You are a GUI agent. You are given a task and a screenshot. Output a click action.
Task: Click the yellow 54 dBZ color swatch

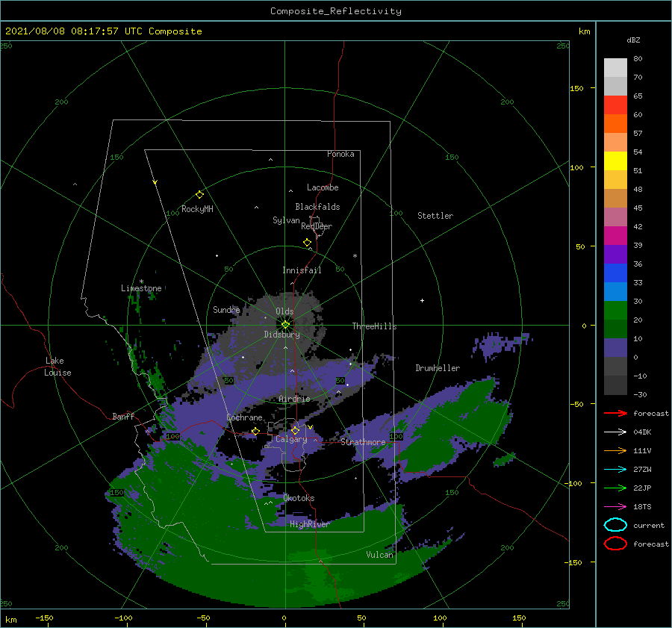point(615,161)
